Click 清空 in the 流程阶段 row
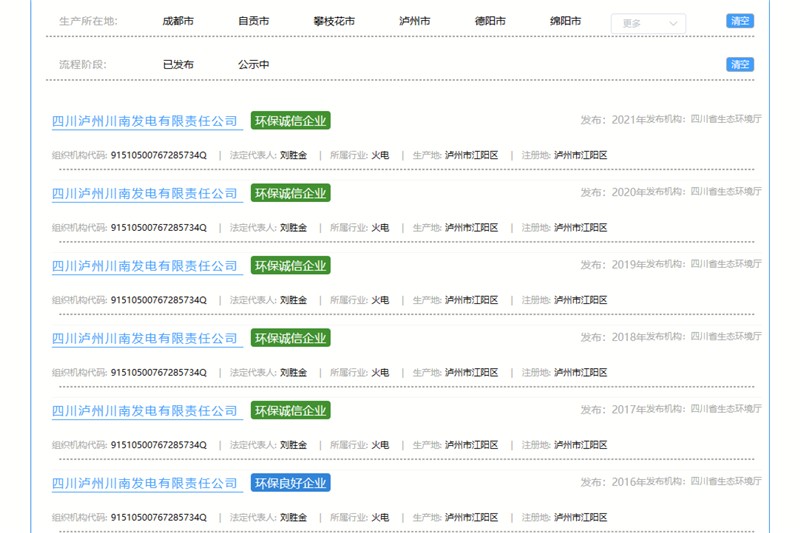 click(x=739, y=65)
